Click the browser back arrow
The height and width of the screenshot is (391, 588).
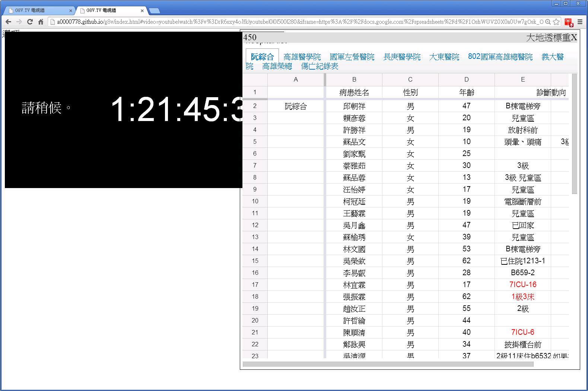tap(8, 22)
